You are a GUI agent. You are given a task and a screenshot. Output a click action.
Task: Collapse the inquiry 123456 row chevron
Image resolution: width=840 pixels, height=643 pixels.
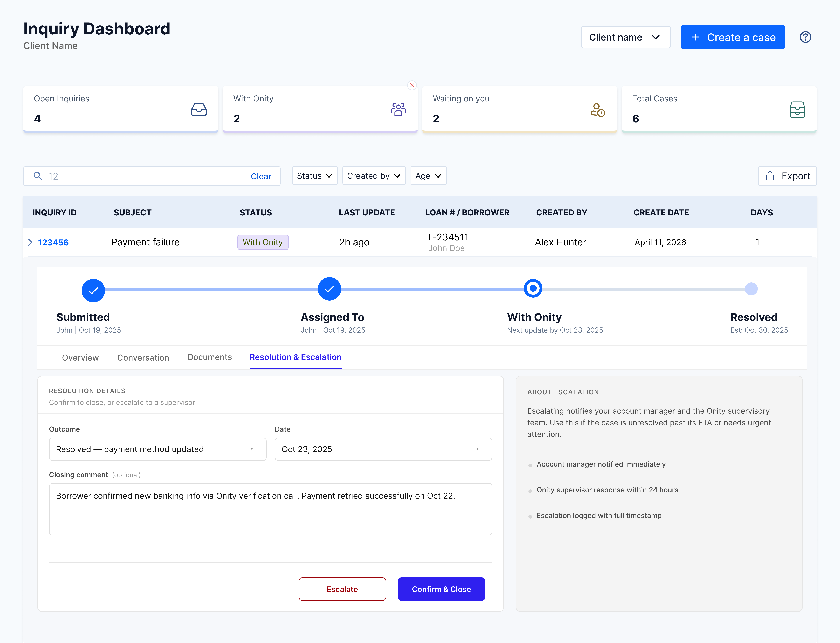click(x=30, y=242)
